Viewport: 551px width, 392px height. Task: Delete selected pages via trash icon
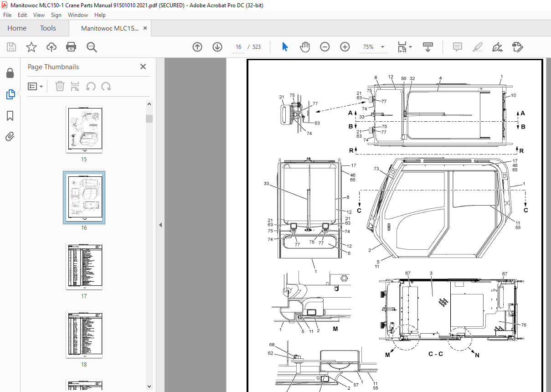click(x=60, y=86)
